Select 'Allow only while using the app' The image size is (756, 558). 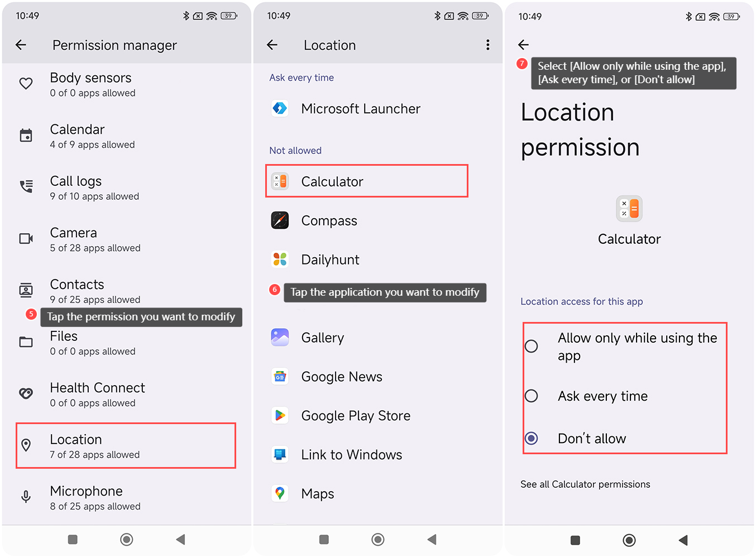click(532, 347)
